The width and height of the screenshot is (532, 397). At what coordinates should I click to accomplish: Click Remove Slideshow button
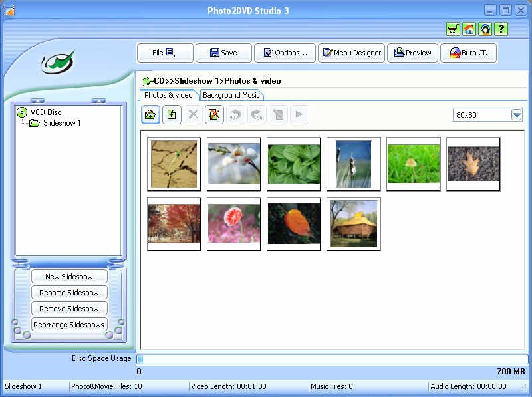(69, 309)
